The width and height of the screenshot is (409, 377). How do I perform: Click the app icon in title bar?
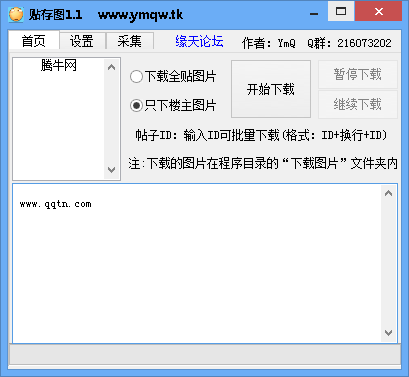click(16, 14)
